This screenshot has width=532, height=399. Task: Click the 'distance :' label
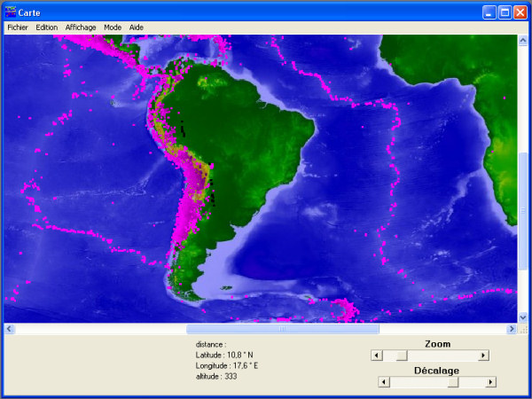[211, 344]
